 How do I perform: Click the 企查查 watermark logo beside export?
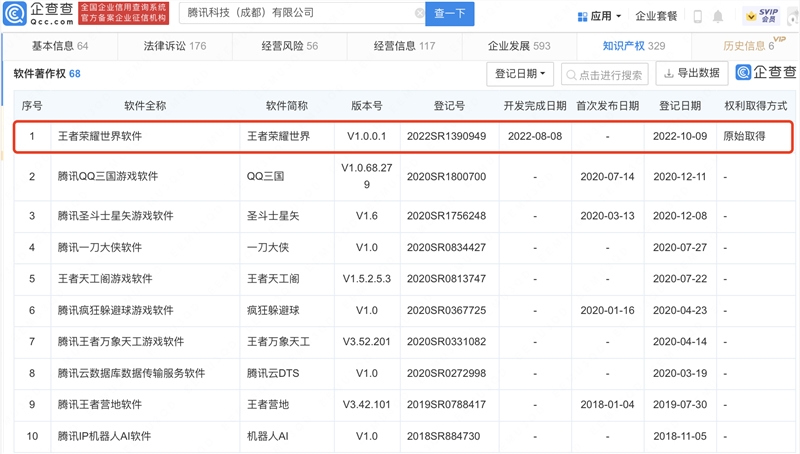766,73
